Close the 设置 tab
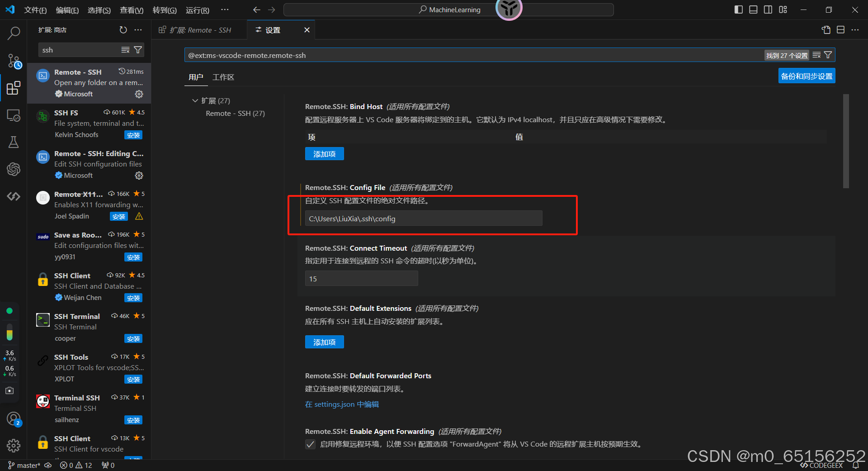This screenshot has height=471, width=868. (307, 30)
